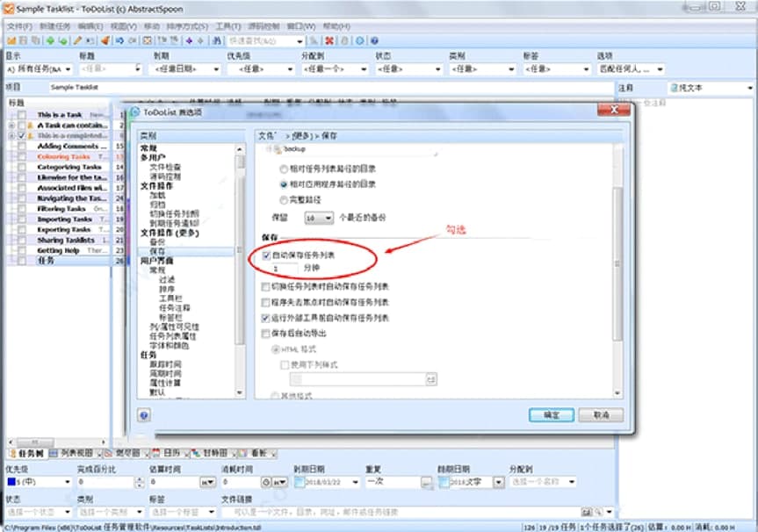758x532 pixels.
Task: Click the 取消 button in preferences dialog
Action: 602,415
